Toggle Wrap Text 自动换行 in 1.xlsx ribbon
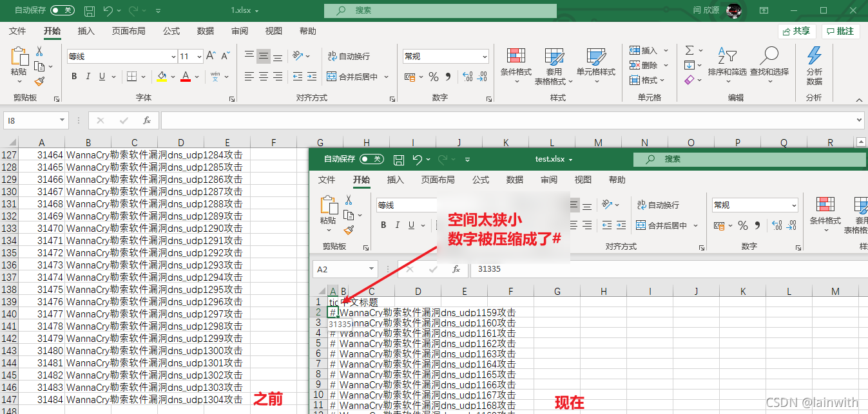868x414 pixels. pos(349,56)
